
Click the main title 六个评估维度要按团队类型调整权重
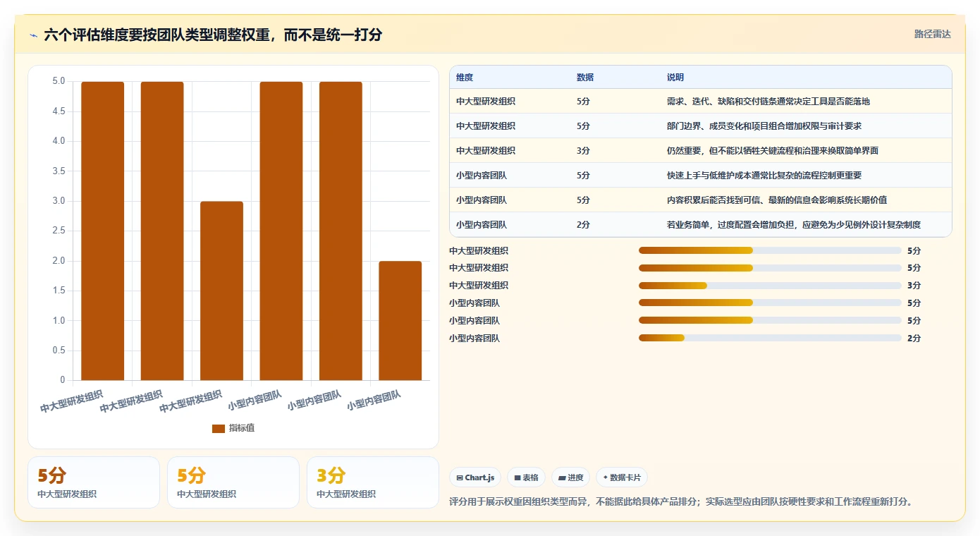tap(213, 35)
